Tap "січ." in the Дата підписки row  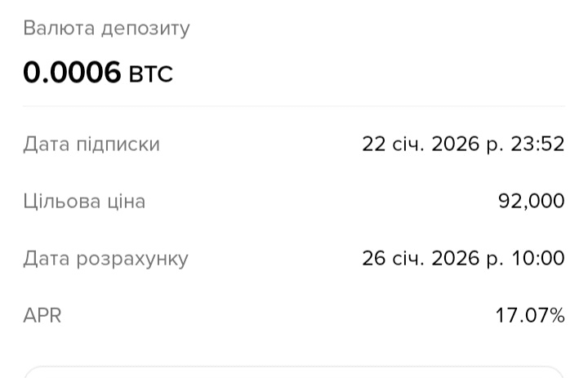pos(408,145)
